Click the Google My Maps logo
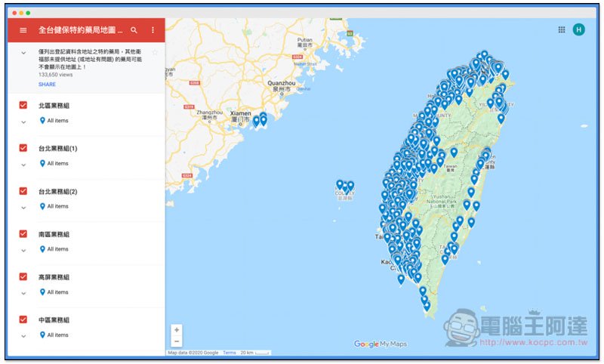Image resolution: width=604 pixels, height=364 pixels. tap(381, 344)
